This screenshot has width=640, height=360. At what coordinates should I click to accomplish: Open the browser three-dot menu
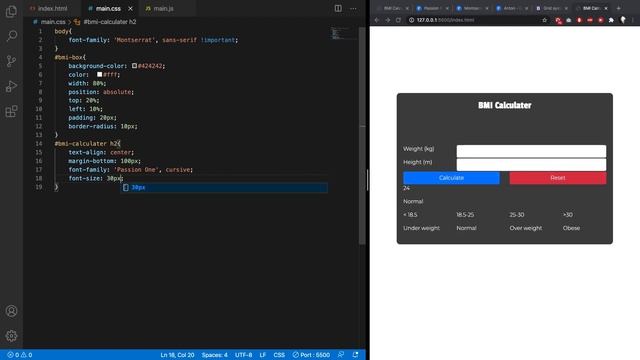(x=633, y=20)
